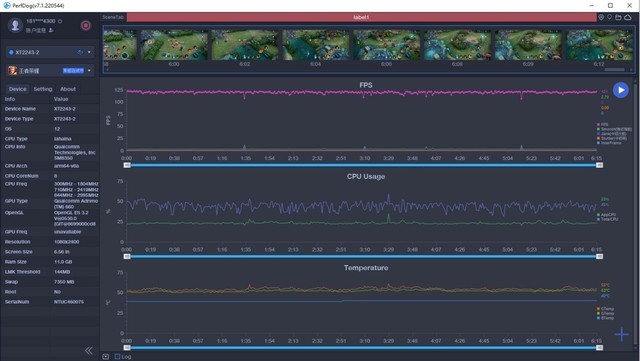Viewport: 640px width, 361px height.
Task: Toggle InterFrame series in FPS legend
Action: (609, 143)
